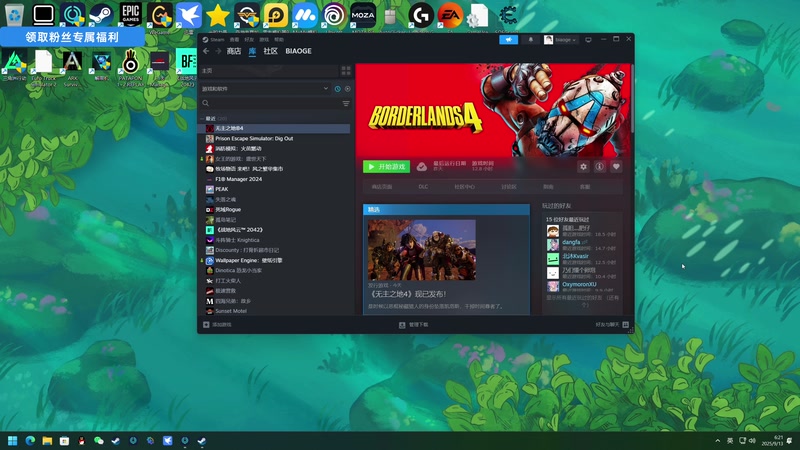Open the Ubisoft Connect desktop shortcut
The image size is (800, 450).
pos(334,15)
